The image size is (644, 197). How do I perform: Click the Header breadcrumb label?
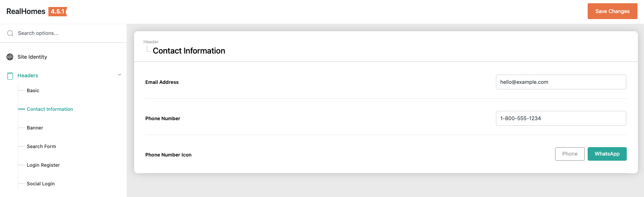151,42
